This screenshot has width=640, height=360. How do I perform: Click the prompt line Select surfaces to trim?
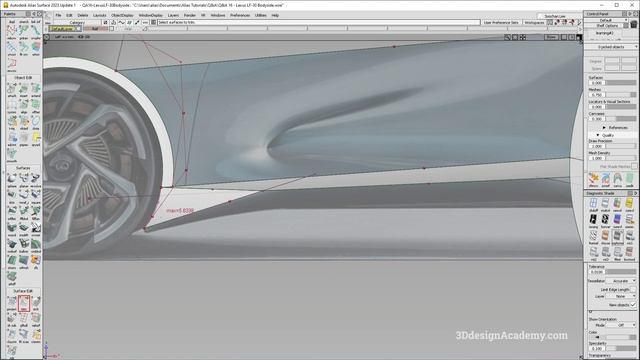318,22
